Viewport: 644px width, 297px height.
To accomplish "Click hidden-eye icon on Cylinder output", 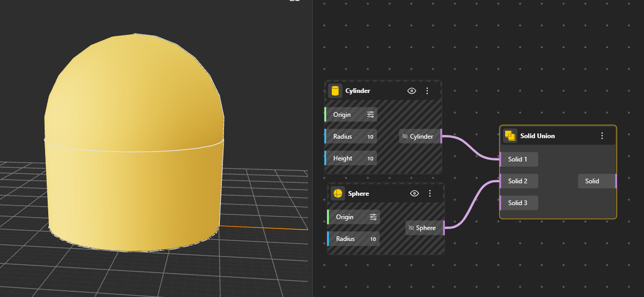I will (405, 137).
